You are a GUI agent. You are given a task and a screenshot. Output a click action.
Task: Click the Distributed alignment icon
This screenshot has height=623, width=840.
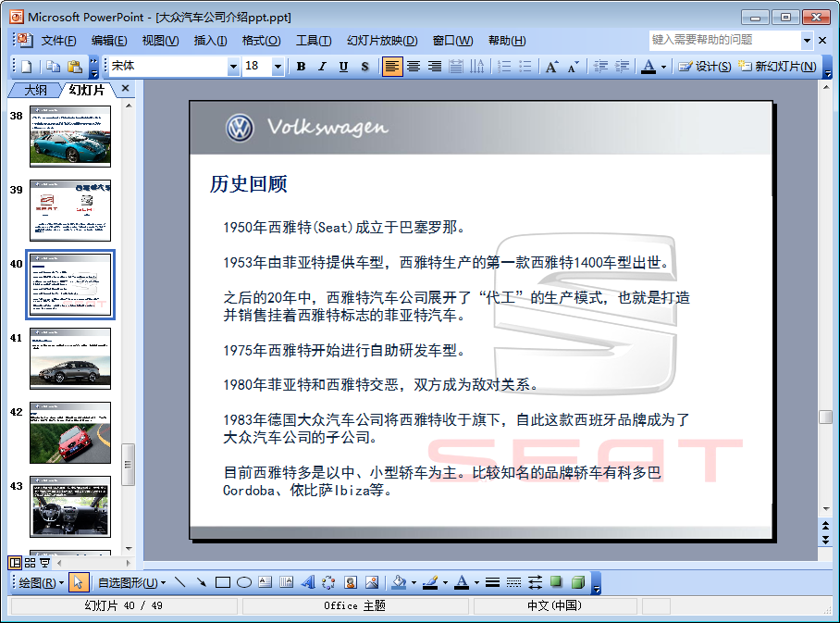pos(456,67)
